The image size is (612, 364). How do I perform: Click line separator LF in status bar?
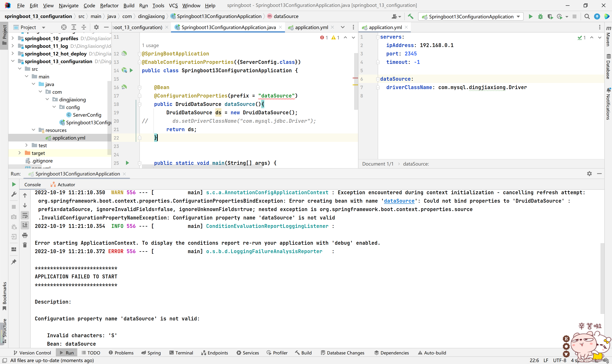point(546,360)
